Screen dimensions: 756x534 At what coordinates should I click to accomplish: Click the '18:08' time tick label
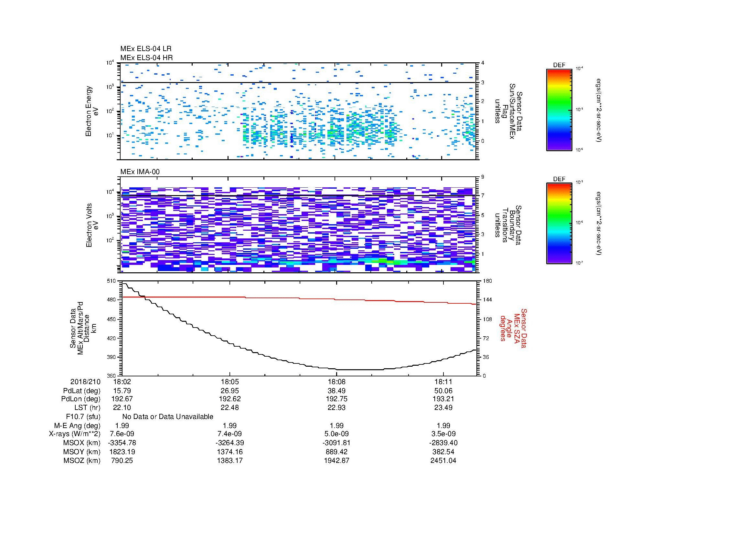(x=336, y=382)
